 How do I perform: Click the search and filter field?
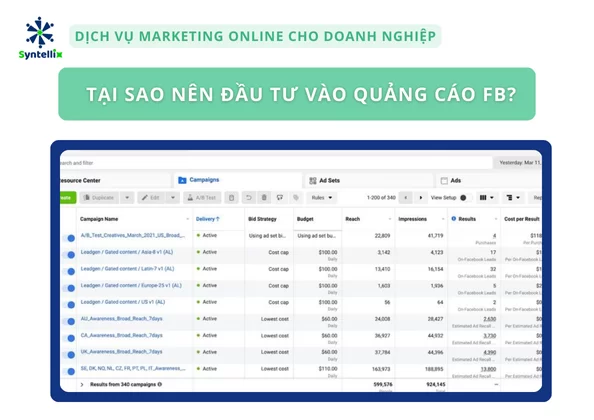pos(276,163)
